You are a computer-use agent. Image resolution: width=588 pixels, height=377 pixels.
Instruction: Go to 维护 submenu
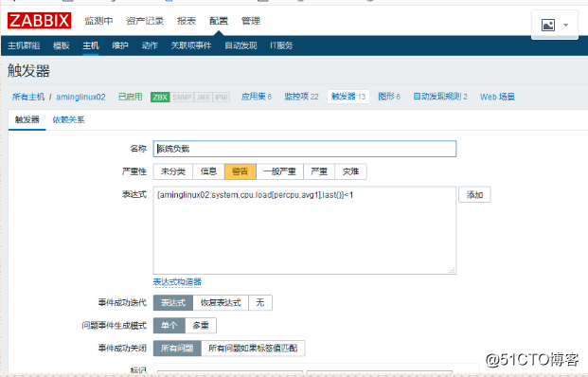pyautogui.click(x=120, y=45)
